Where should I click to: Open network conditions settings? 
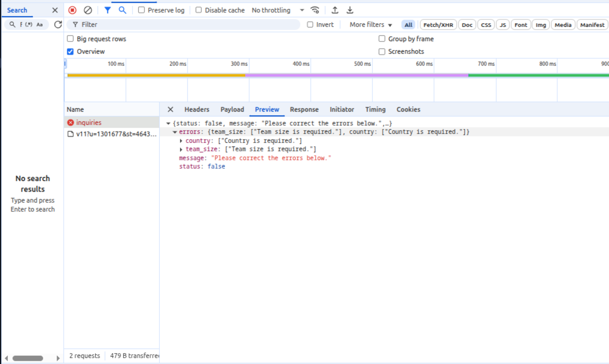point(315,10)
